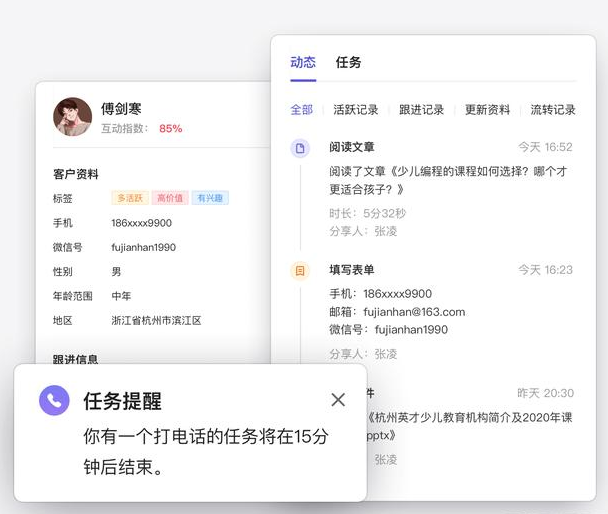Filter by 跟进记录
Image resolution: width=608 pixels, height=514 pixels.
(421, 110)
